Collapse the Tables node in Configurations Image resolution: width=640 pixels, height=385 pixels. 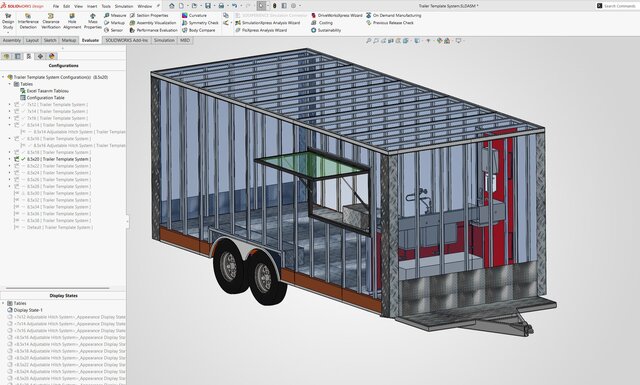[10, 84]
